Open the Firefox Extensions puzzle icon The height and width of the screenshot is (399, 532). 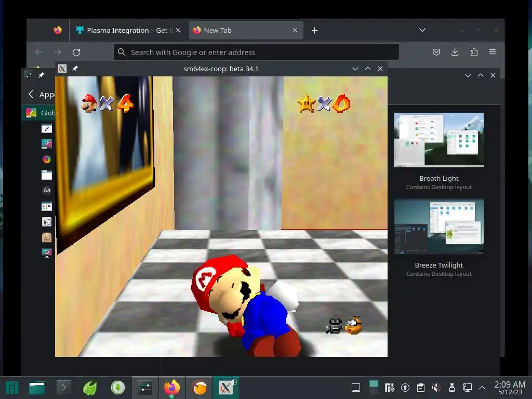click(474, 52)
